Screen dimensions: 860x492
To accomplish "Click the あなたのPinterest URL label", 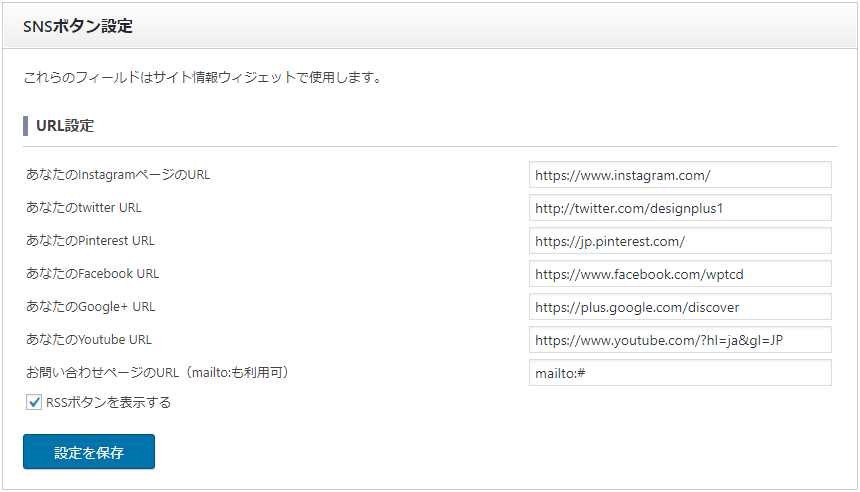I will [90, 241].
